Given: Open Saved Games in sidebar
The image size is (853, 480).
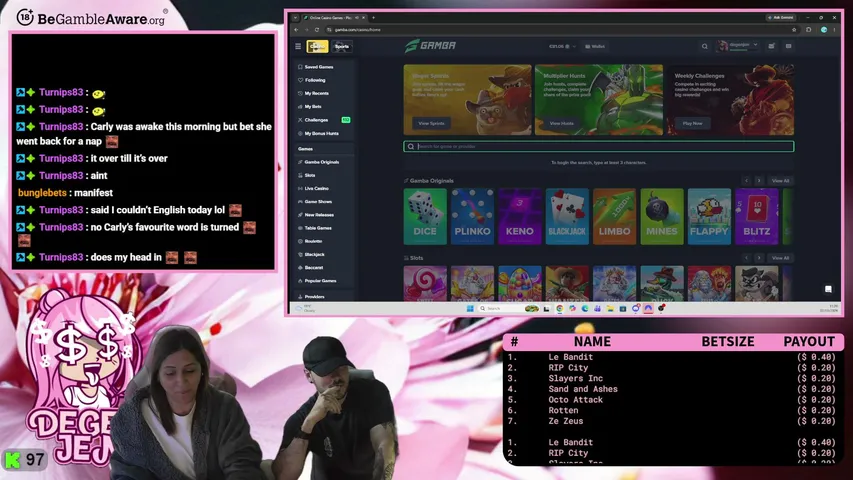Looking at the screenshot, I should 319,67.
